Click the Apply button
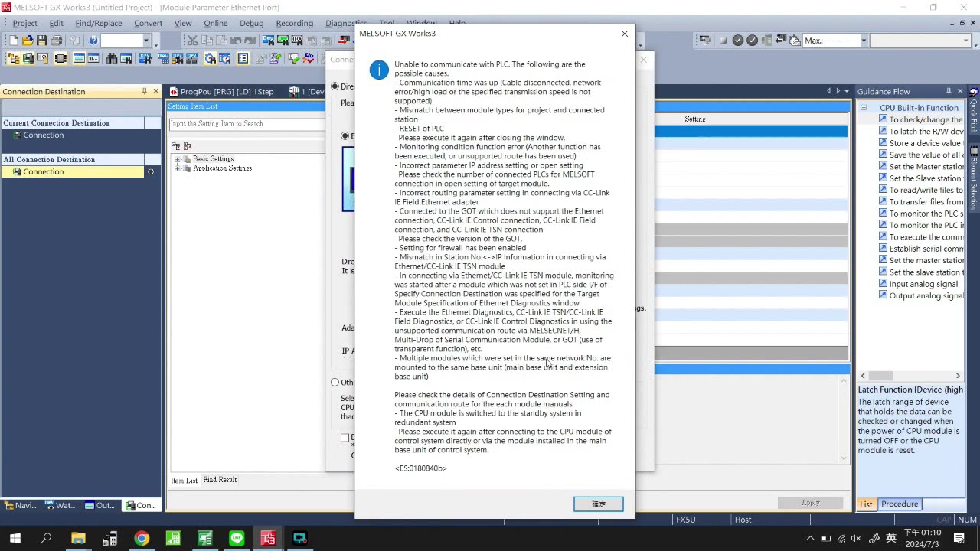The height and width of the screenshot is (551, 980). [810, 503]
